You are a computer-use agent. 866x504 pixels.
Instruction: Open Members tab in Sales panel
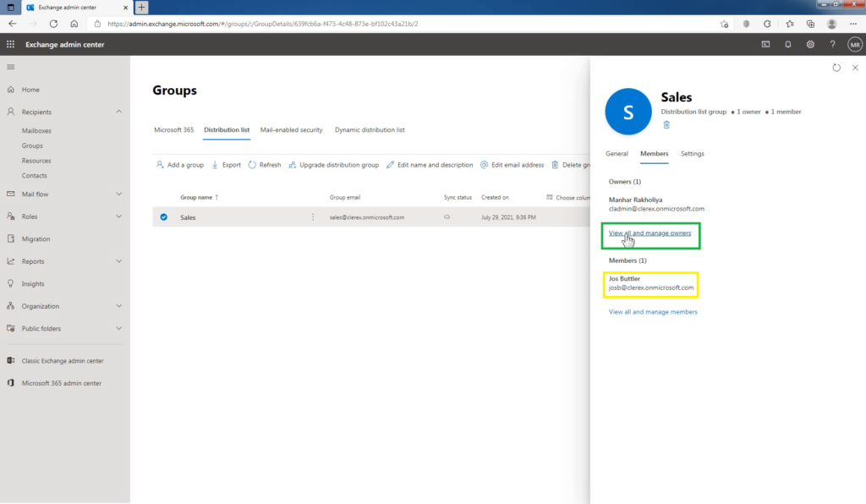[x=654, y=153]
